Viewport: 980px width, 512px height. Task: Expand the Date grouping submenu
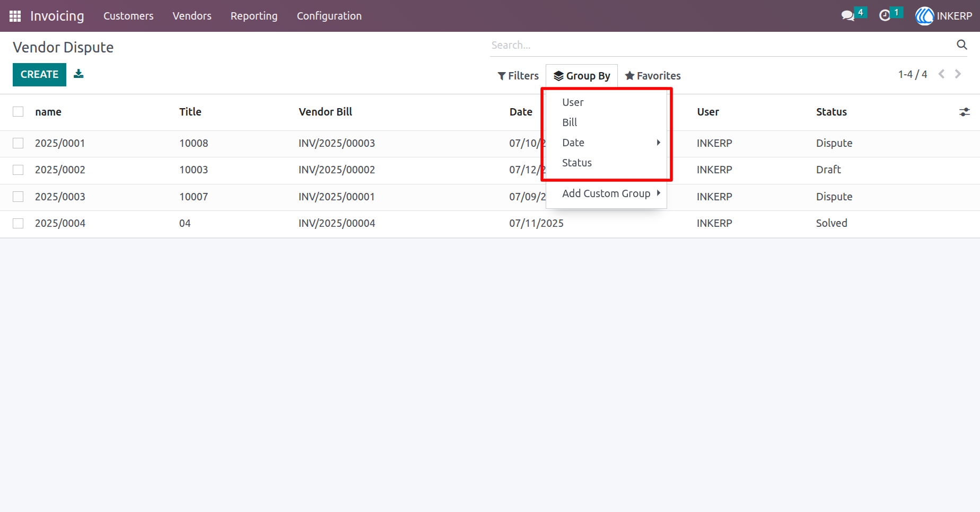click(x=607, y=143)
